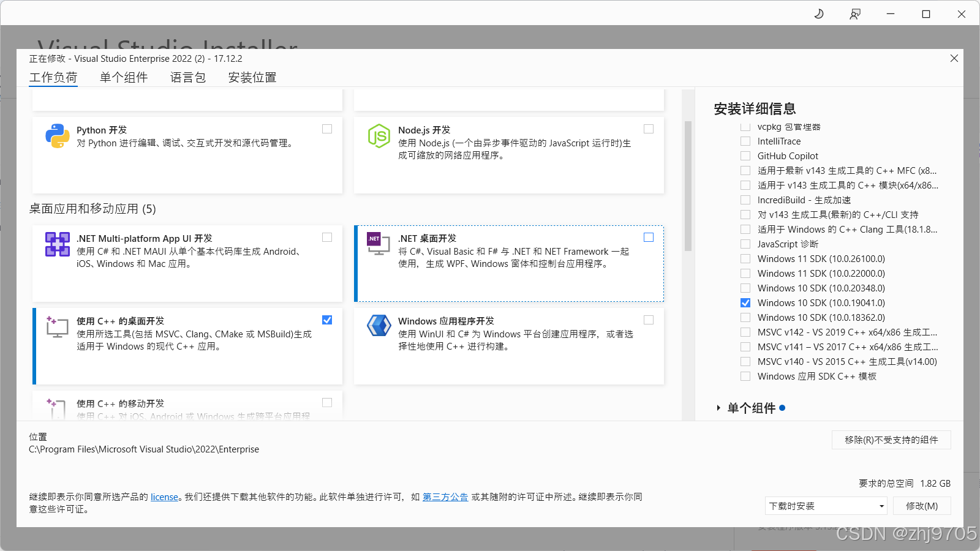Viewport: 980px width, 551px height.
Task: Enable JavaScript 诊断 checkbox
Action: (x=745, y=244)
